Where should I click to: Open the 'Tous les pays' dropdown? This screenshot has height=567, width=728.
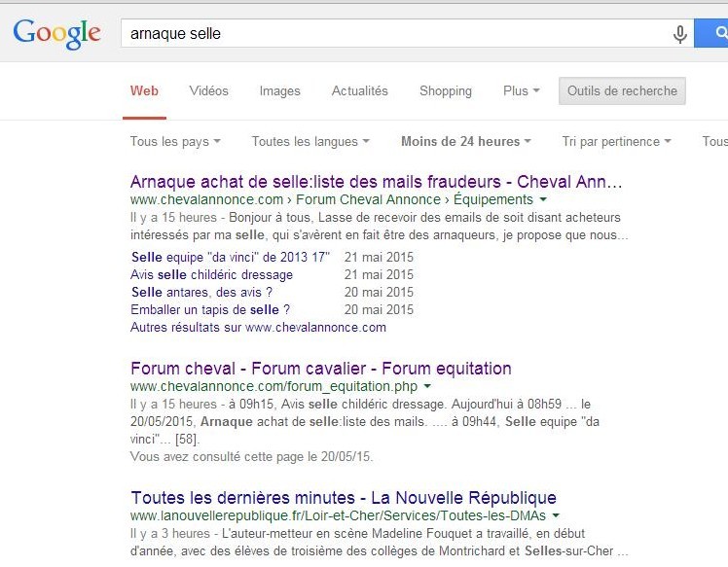click(x=175, y=142)
